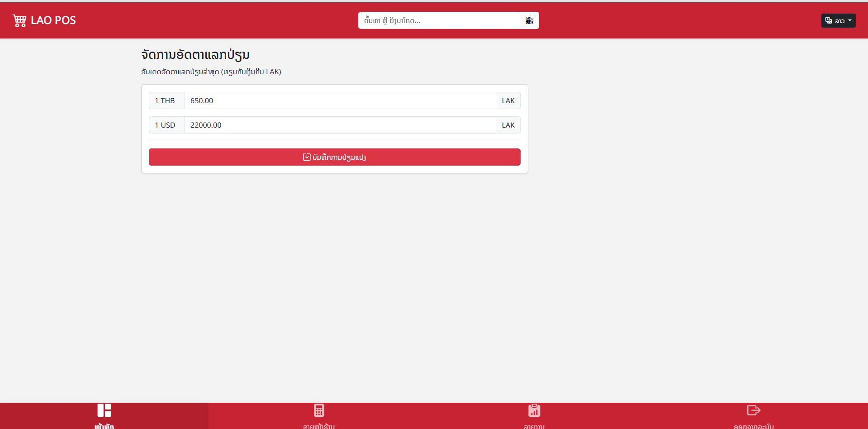Expand the language dropdown caret
The image size is (868, 429).
(850, 20)
